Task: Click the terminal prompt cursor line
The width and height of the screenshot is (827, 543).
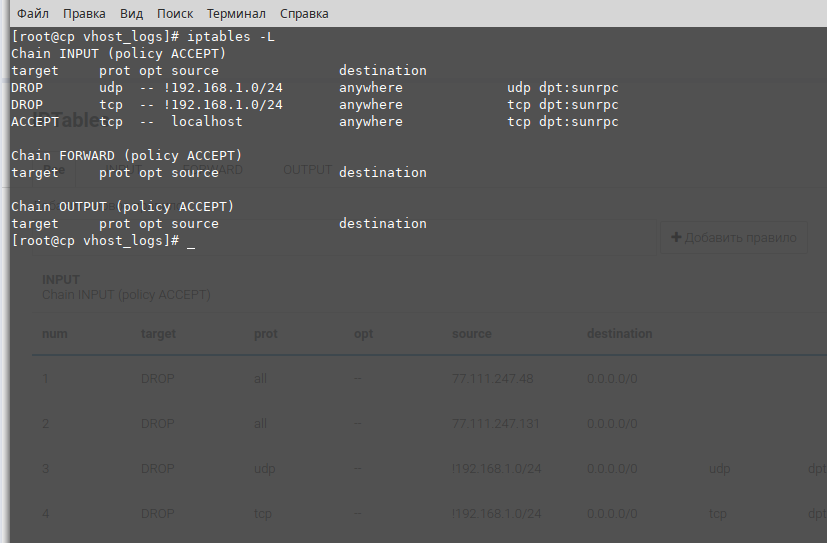Action: click(190, 241)
